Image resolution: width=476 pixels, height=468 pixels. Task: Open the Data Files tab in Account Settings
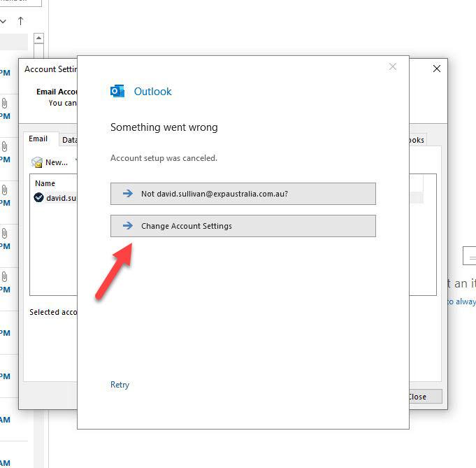tap(68, 140)
